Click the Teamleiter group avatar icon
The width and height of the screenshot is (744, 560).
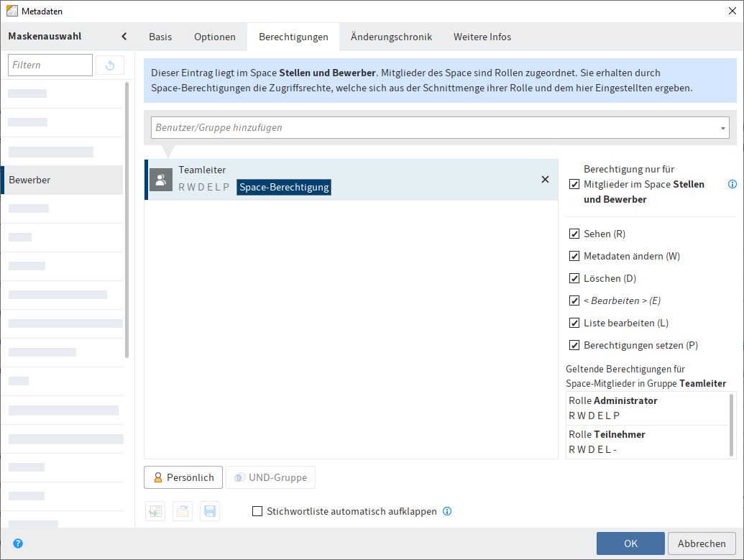point(161,179)
